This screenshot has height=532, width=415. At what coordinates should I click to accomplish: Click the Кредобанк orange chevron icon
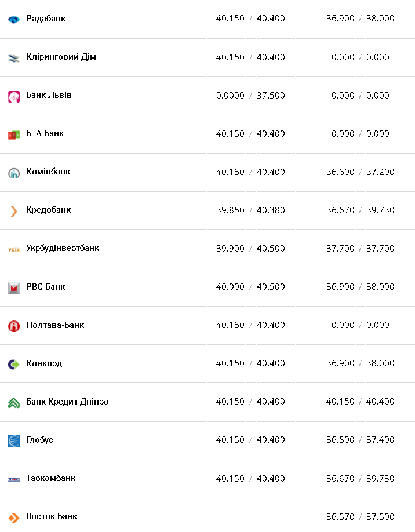tap(14, 211)
